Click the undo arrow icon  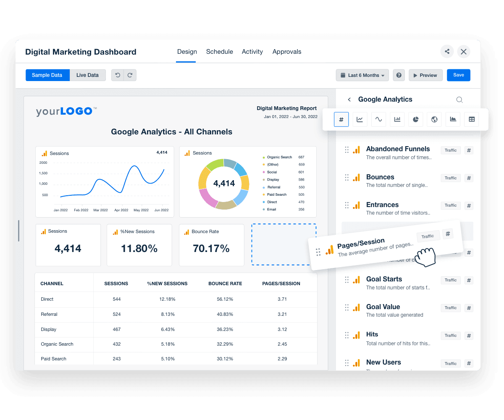(118, 75)
